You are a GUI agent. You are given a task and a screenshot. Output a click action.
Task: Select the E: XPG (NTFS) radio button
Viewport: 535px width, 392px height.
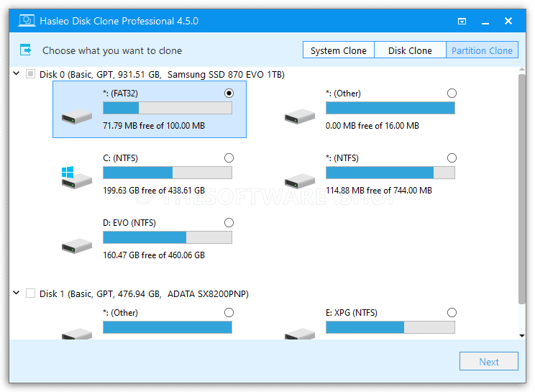click(452, 312)
